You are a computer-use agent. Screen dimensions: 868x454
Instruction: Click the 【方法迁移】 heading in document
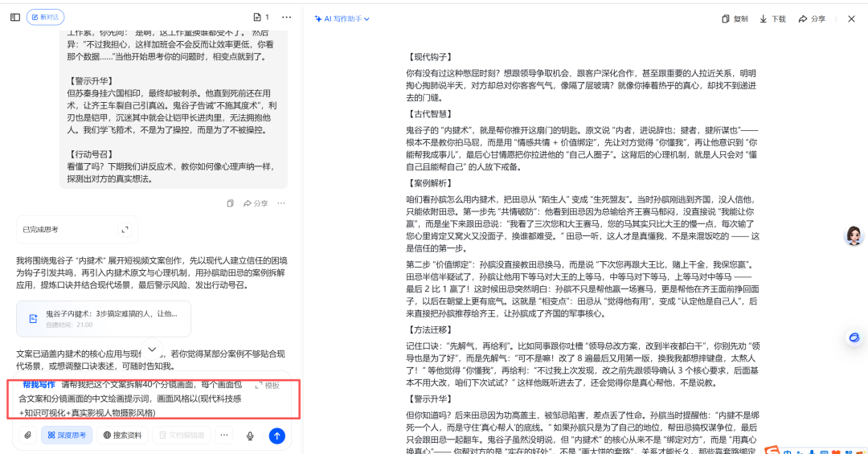click(430, 330)
